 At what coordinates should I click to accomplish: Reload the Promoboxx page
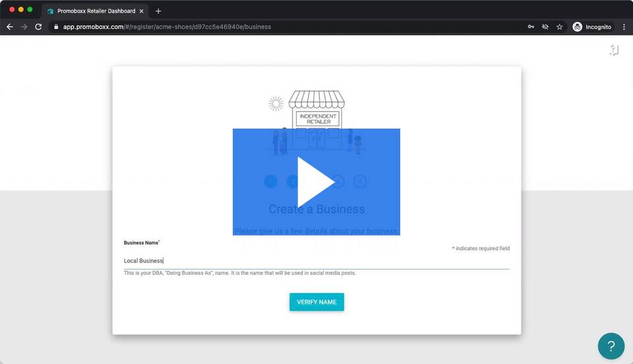pyautogui.click(x=38, y=26)
